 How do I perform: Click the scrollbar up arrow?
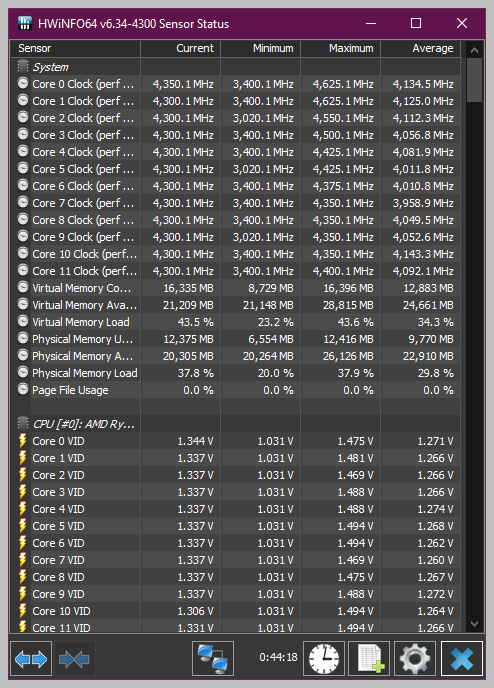[474, 50]
